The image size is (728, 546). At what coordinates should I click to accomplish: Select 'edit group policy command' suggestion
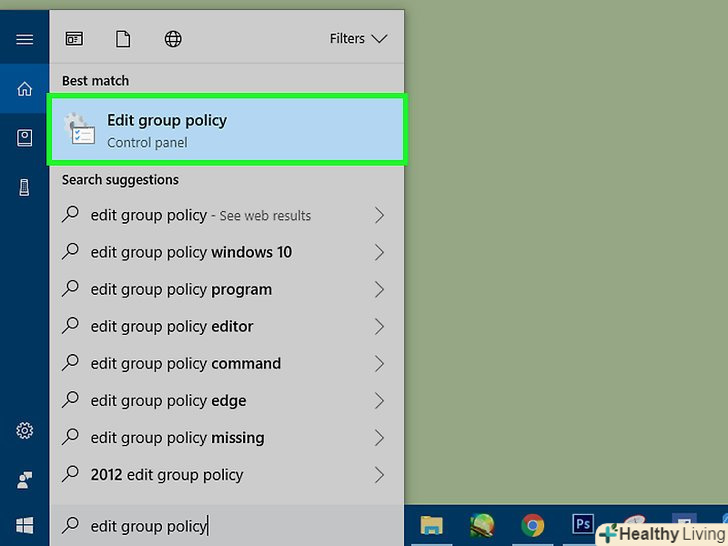coord(186,363)
